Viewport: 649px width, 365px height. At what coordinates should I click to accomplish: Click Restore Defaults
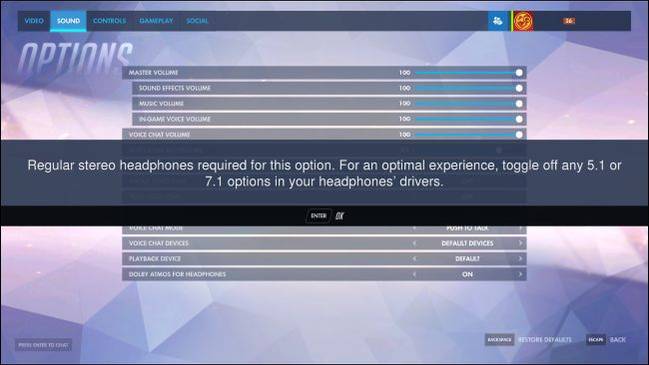545,340
